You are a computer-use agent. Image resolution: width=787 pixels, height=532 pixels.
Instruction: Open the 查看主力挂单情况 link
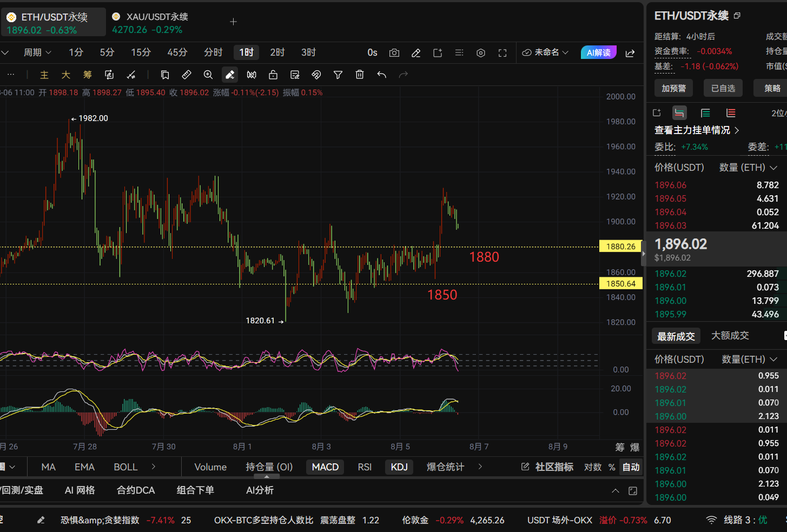point(697,130)
